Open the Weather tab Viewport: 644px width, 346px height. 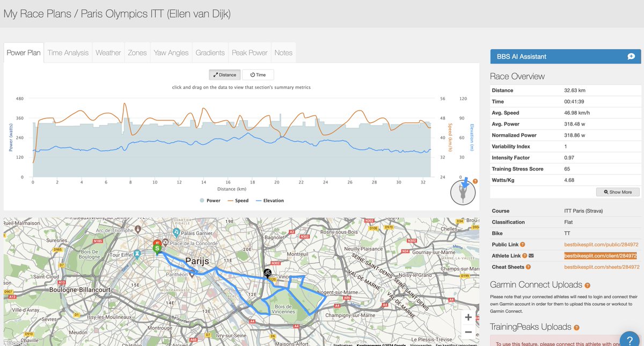(x=108, y=53)
